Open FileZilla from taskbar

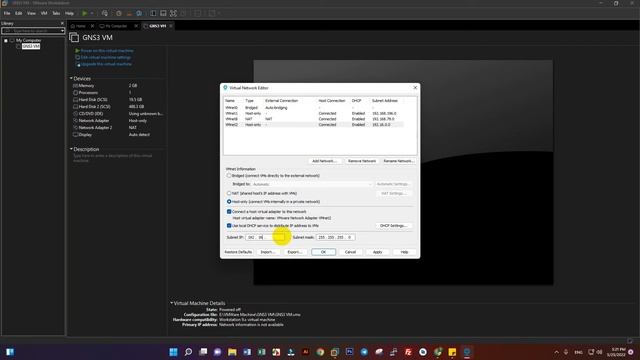408,352
